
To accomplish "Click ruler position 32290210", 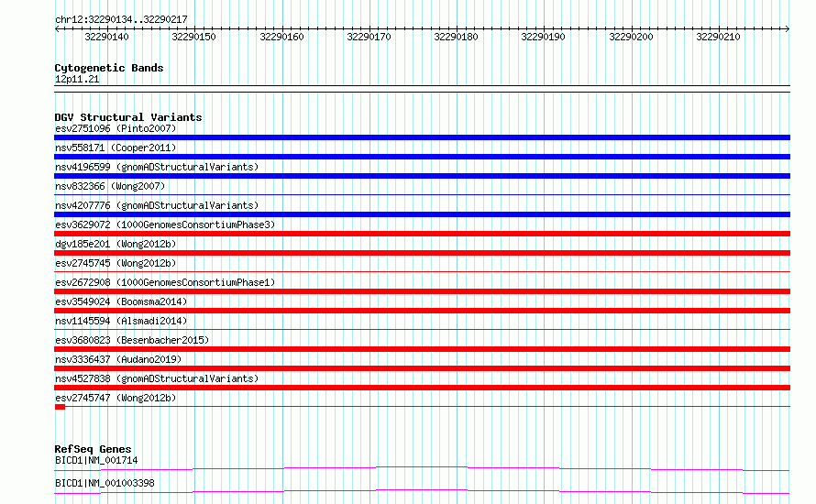I will [718, 37].
